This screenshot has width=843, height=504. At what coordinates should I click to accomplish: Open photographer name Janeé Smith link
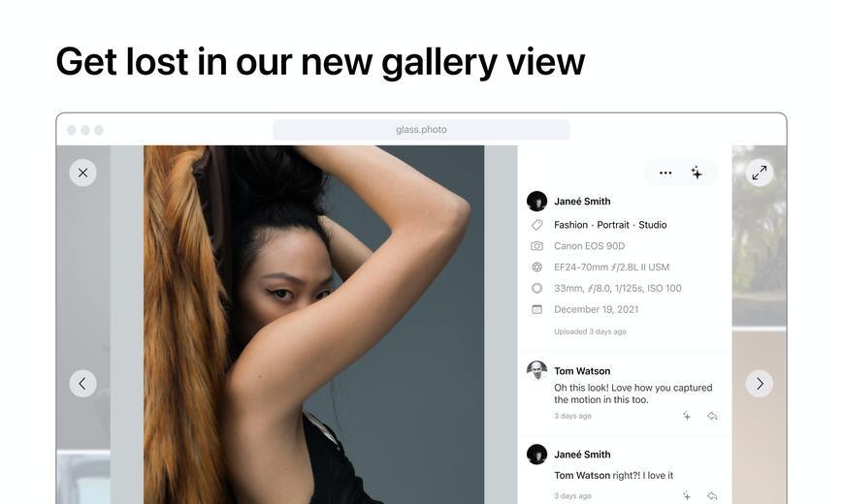coord(582,201)
